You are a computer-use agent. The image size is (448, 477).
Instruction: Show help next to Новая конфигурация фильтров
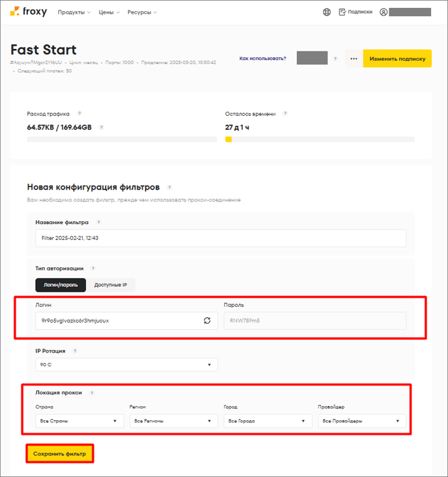169,188
